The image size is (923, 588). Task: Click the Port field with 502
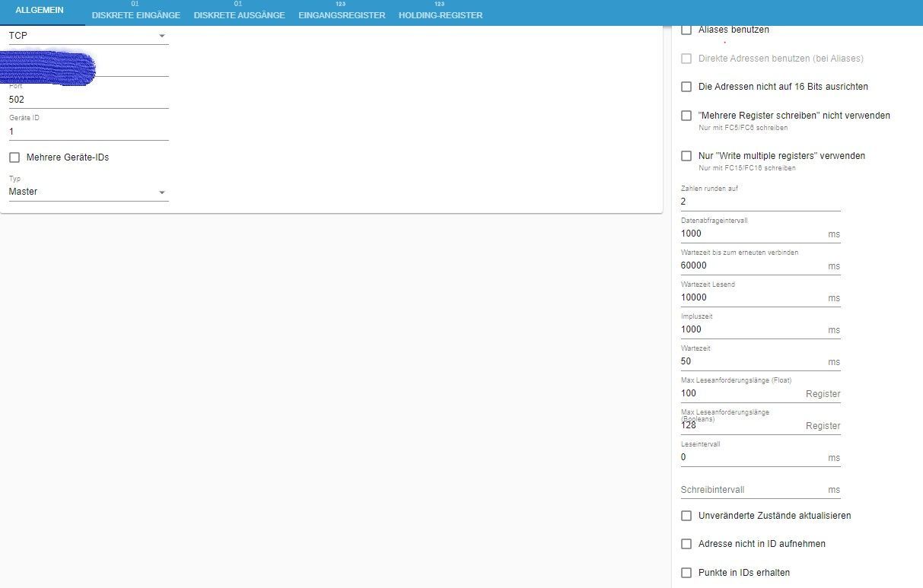[x=88, y=99]
